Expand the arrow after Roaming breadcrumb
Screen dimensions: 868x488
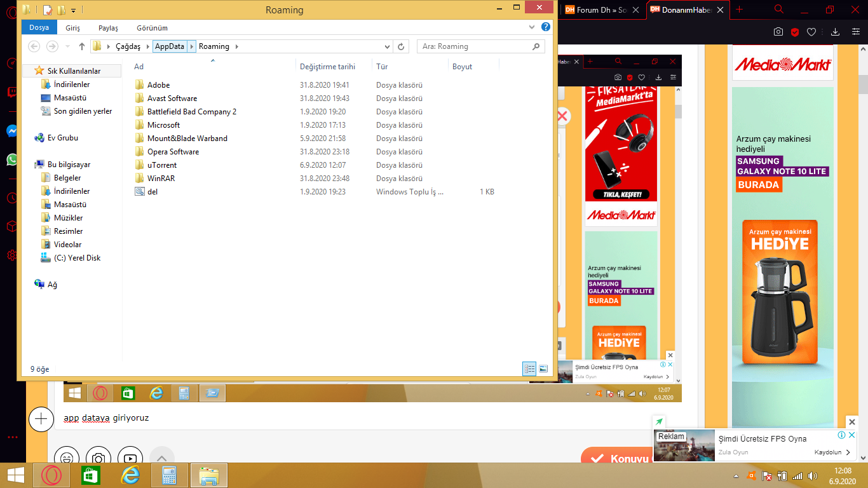pyautogui.click(x=236, y=46)
